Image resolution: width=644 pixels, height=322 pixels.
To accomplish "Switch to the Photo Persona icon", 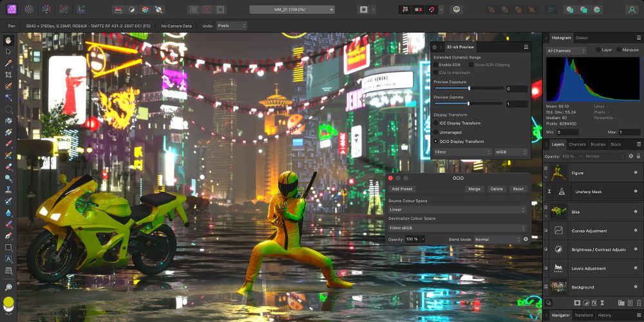I will point(12,9).
